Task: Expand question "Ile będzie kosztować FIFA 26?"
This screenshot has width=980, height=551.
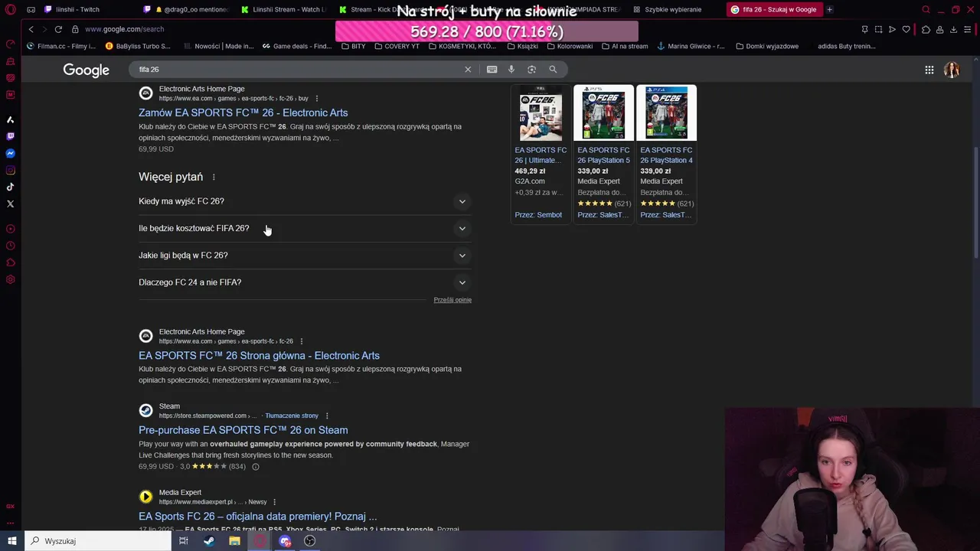Action: point(305,228)
